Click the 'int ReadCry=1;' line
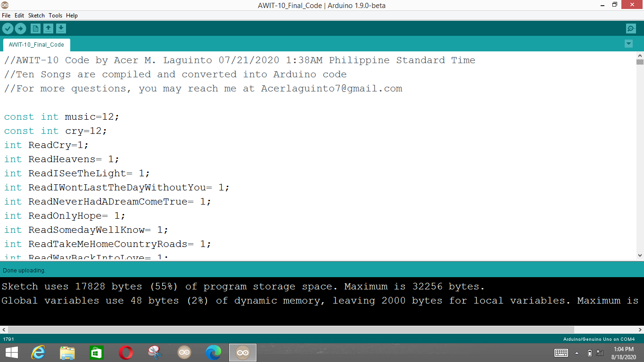Screen dimensions: 644x362 [46, 145]
